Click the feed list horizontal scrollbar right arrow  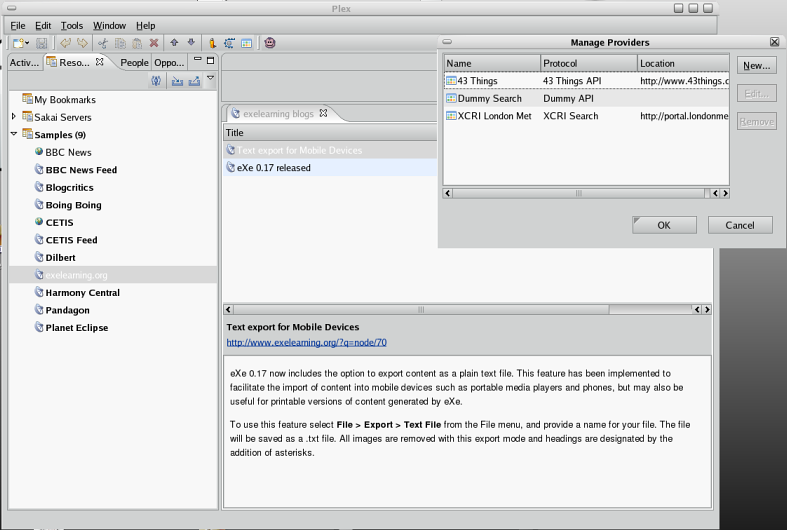click(707, 310)
